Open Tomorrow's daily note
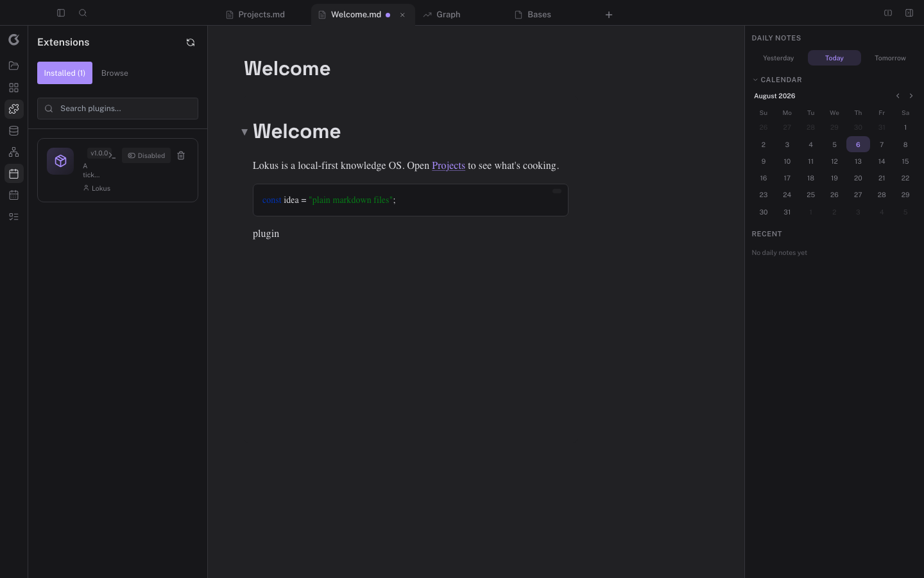 tap(890, 58)
